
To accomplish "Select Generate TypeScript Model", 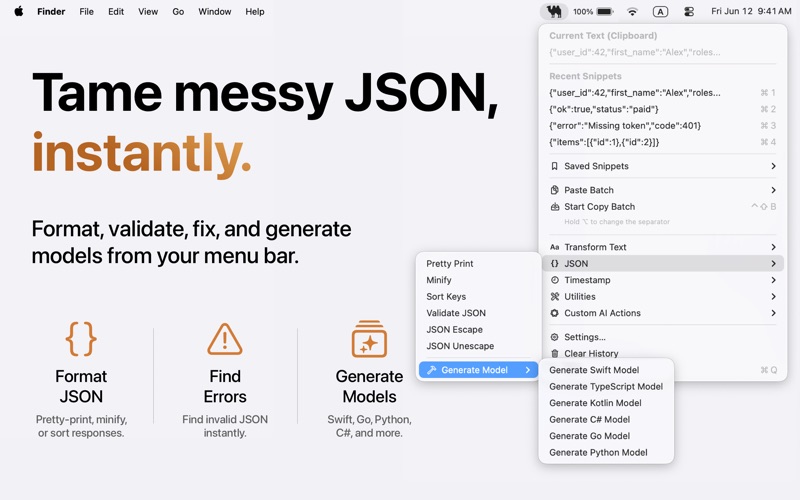I will click(x=606, y=386).
